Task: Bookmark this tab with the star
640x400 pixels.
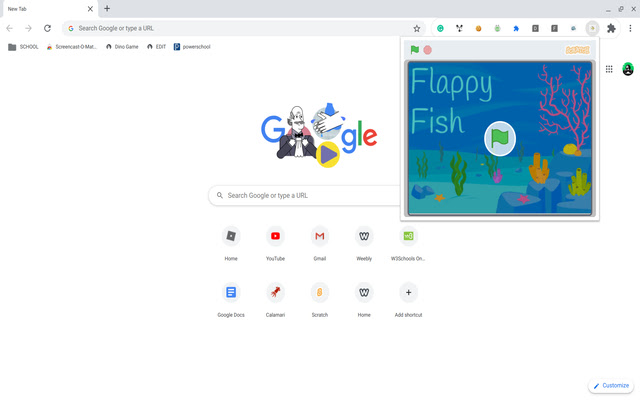Action: [416, 29]
